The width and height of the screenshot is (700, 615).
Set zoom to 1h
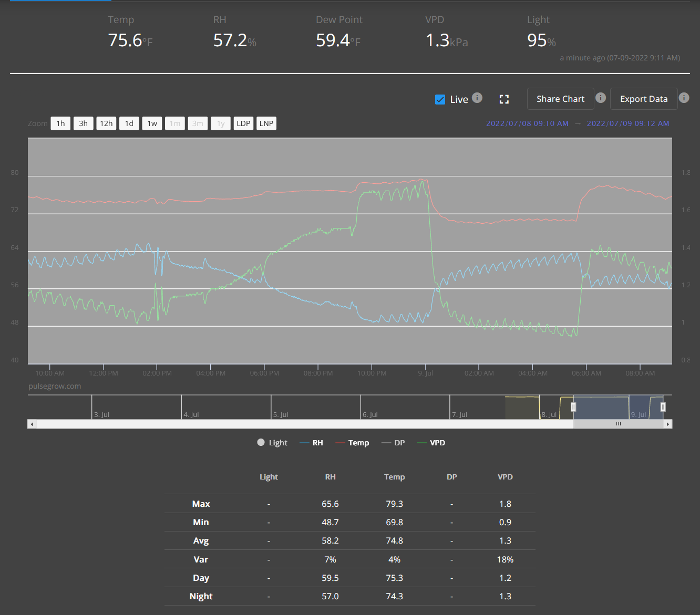[60, 123]
